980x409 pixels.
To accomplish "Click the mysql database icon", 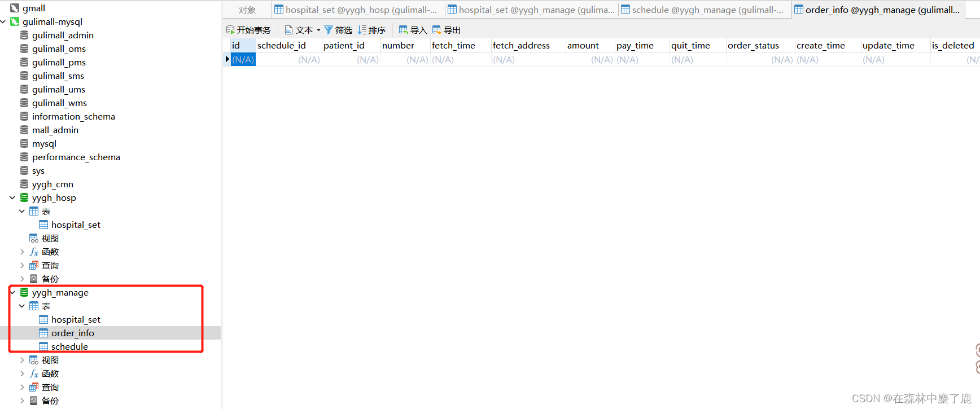I will click(24, 143).
